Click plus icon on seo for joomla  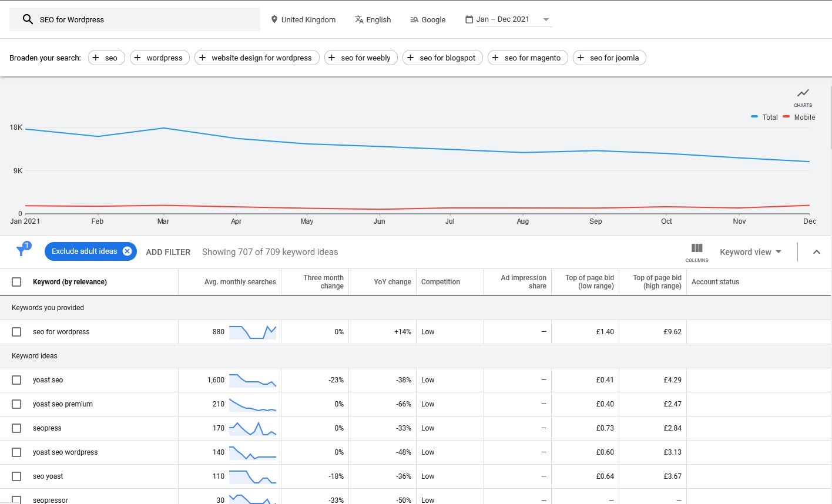coord(581,58)
